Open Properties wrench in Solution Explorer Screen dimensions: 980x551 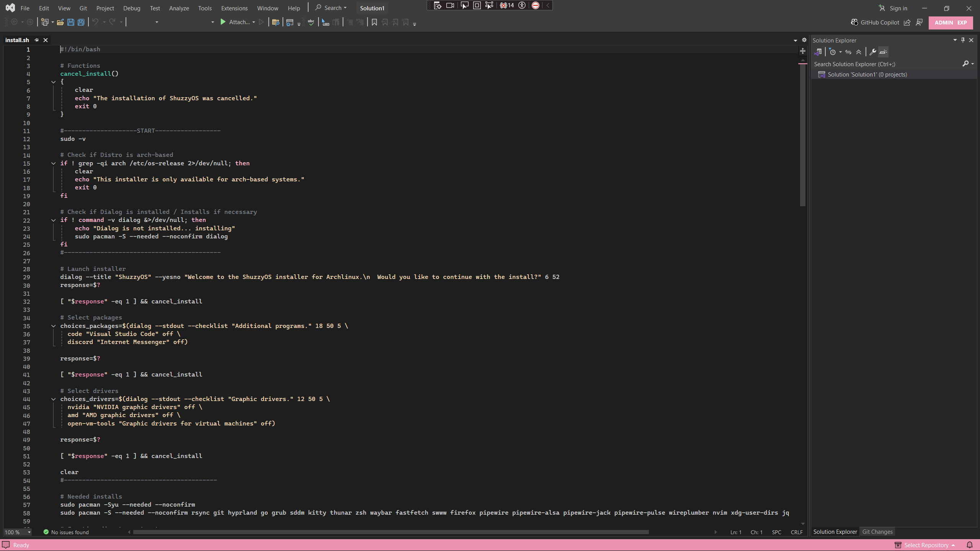[x=873, y=52]
